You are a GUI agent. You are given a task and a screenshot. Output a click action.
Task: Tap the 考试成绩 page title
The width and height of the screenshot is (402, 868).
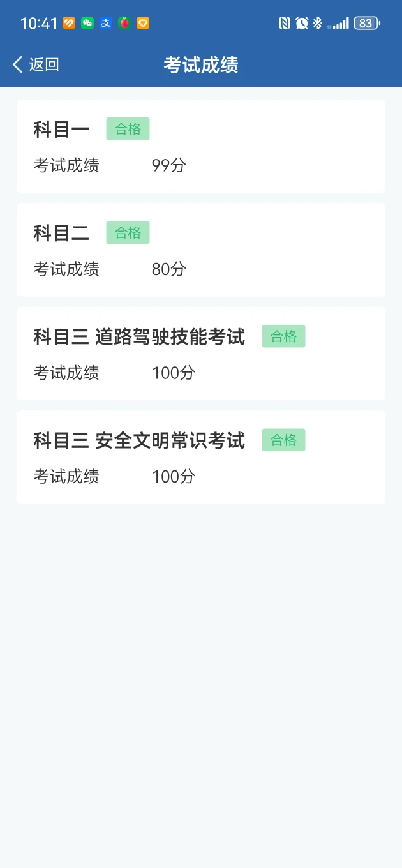(201, 65)
